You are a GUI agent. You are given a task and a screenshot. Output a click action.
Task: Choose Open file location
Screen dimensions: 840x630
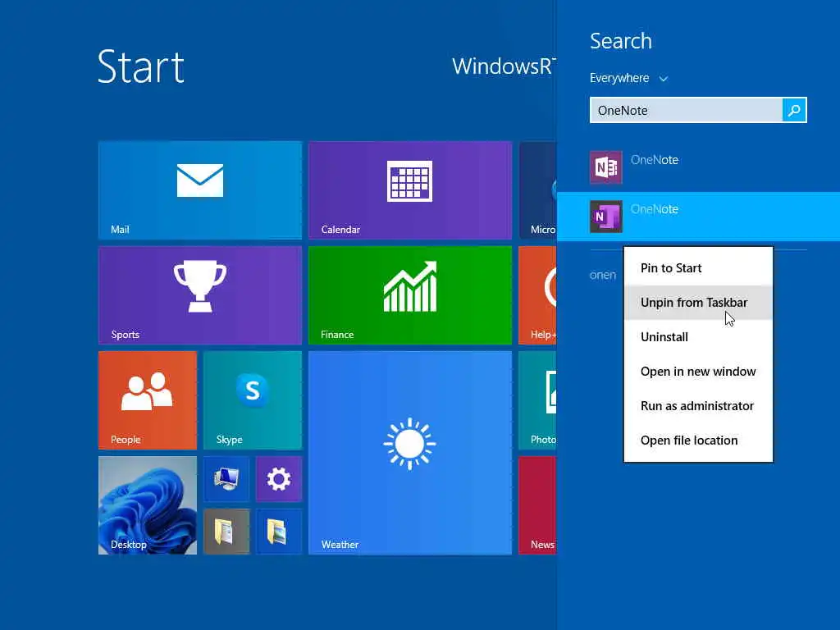(x=698, y=441)
